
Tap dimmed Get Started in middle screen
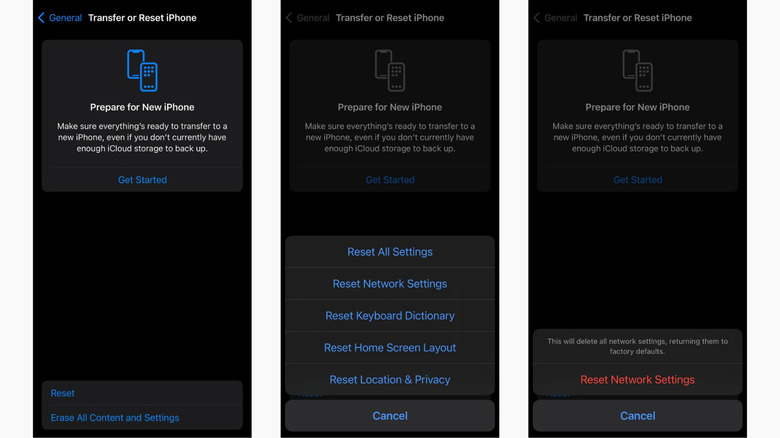[x=390, y=180]
